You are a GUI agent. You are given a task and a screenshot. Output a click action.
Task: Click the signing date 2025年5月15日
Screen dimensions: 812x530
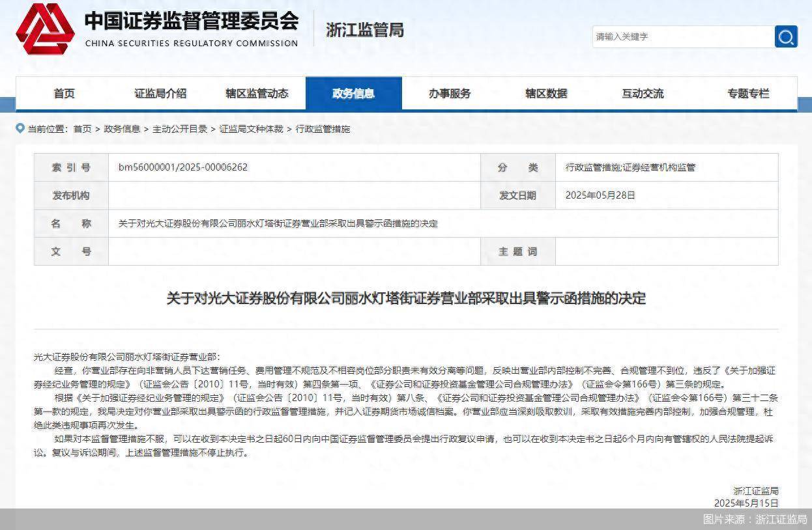(x=746, y=503)
